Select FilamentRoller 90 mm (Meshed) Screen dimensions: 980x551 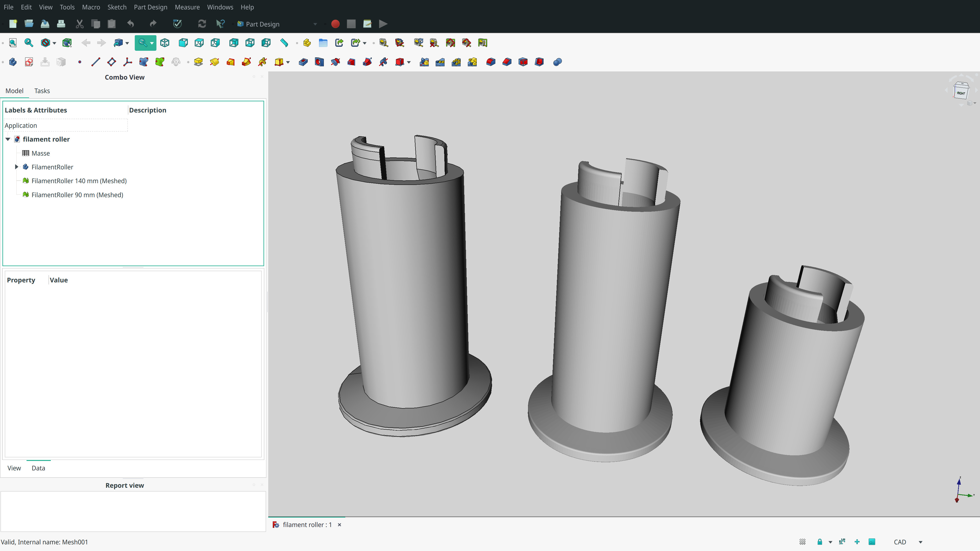[77, 195]
